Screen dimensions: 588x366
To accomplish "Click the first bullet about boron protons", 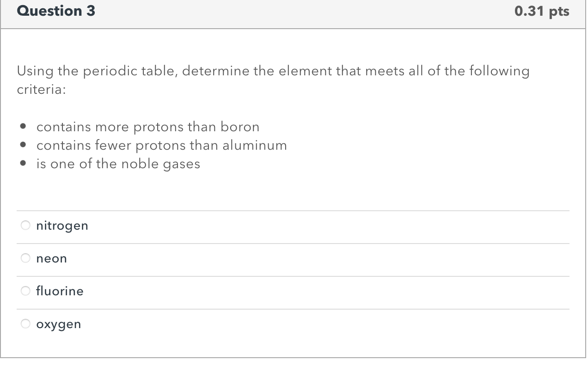I will [x=148, y=127].
